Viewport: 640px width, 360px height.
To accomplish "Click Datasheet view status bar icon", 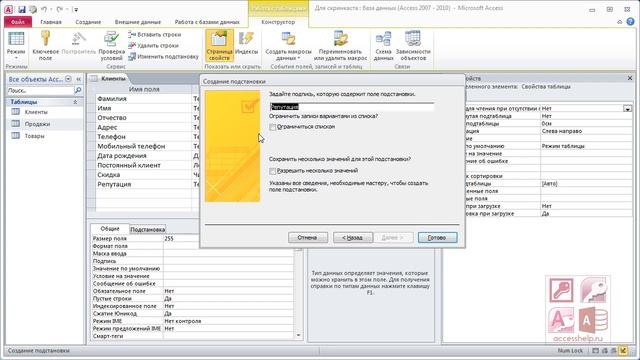I will coord(596,351).
